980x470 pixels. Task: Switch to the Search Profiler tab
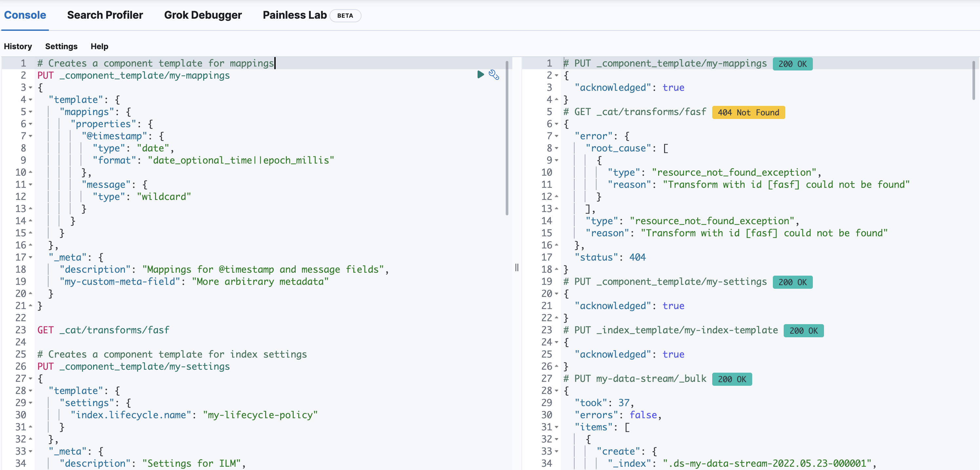point(105,15)
